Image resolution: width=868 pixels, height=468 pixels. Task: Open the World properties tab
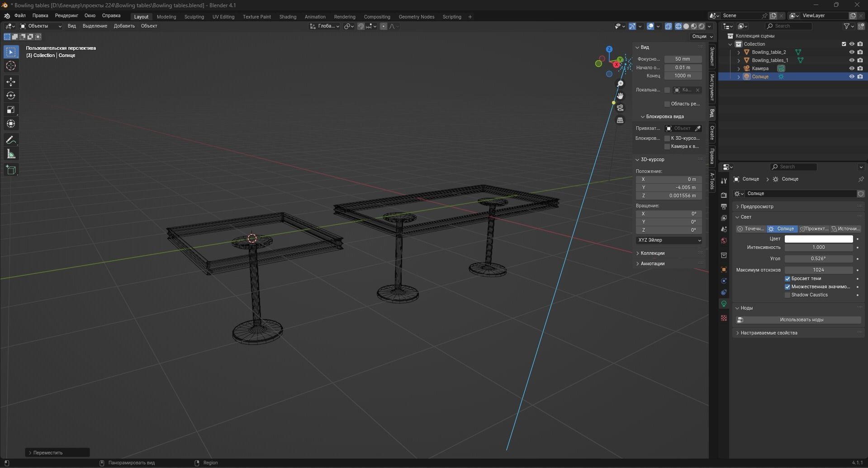724,240
